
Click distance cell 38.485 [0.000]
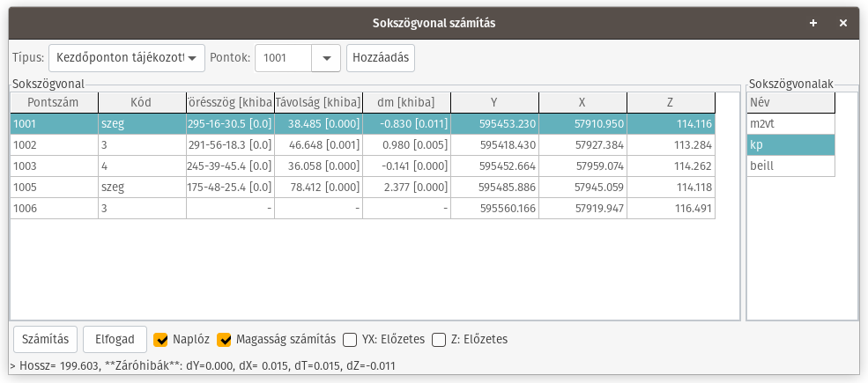[x=318, y=124]
